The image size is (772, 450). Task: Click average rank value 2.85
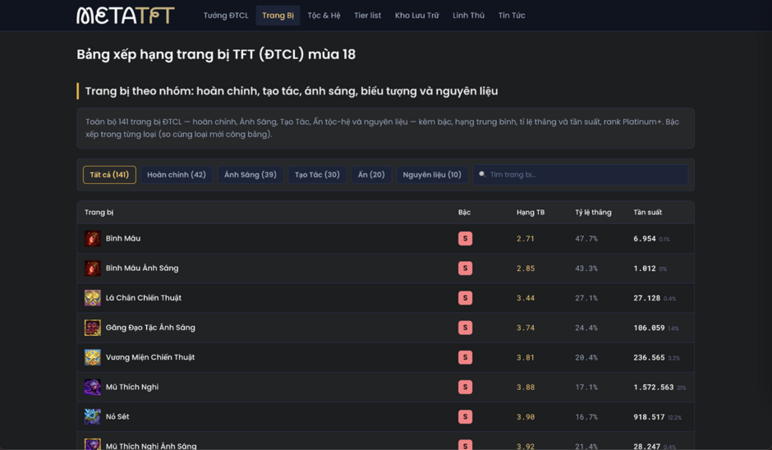tap(525, 268)
